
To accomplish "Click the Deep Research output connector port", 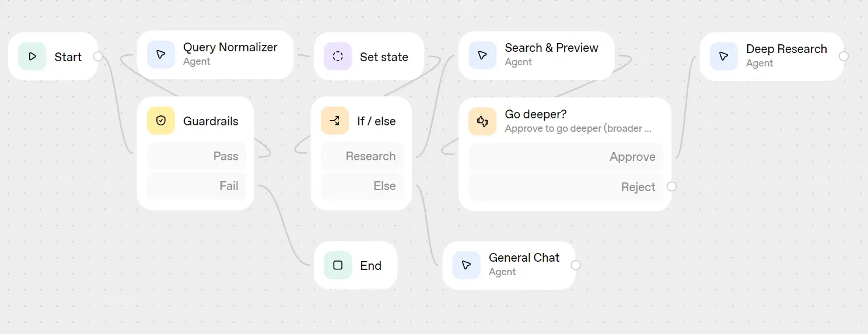I will click(x=843, y=56).
